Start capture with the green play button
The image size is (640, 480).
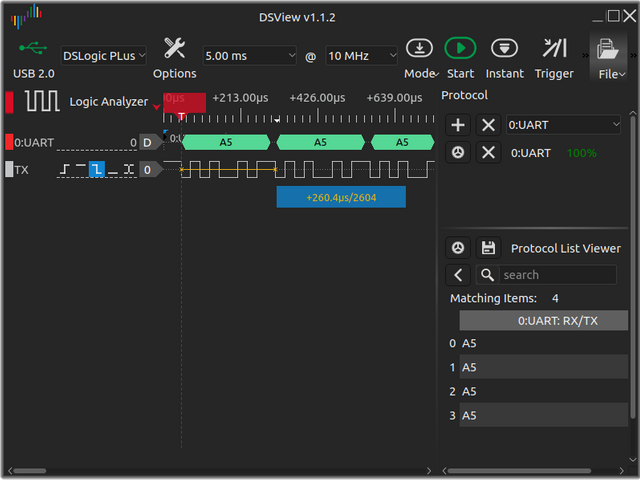click(460, 48)
